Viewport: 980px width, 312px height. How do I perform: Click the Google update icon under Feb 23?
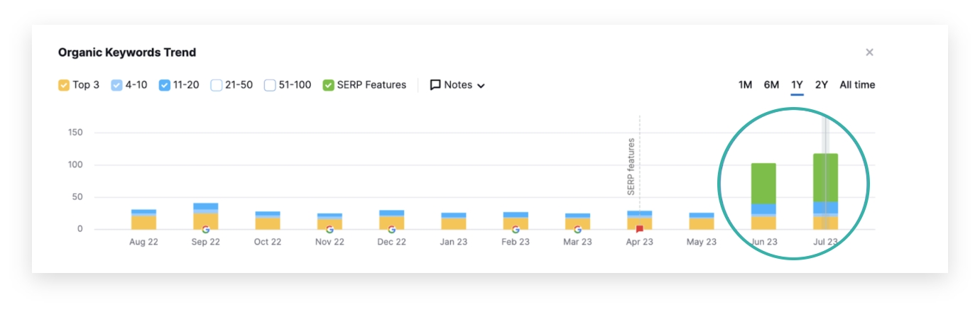tap(516, 230)
